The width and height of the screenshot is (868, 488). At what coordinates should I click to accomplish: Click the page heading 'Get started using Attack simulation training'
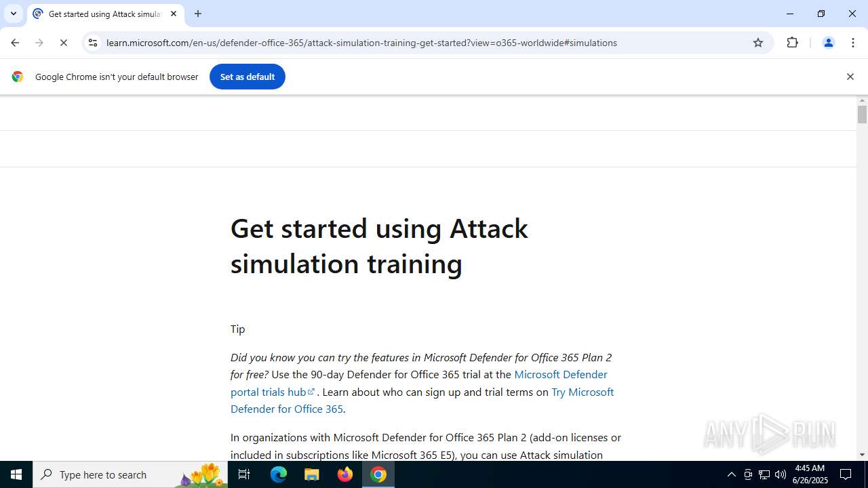379,246
